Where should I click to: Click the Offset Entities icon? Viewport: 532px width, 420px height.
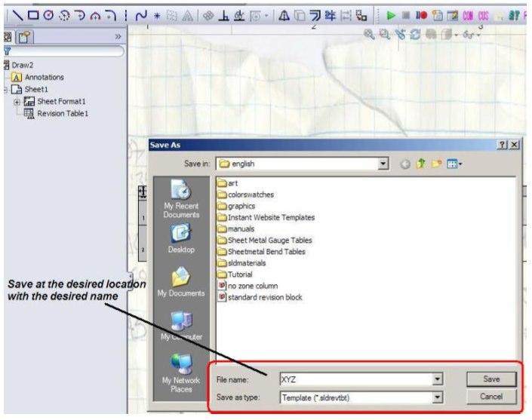tap(315, 16)
